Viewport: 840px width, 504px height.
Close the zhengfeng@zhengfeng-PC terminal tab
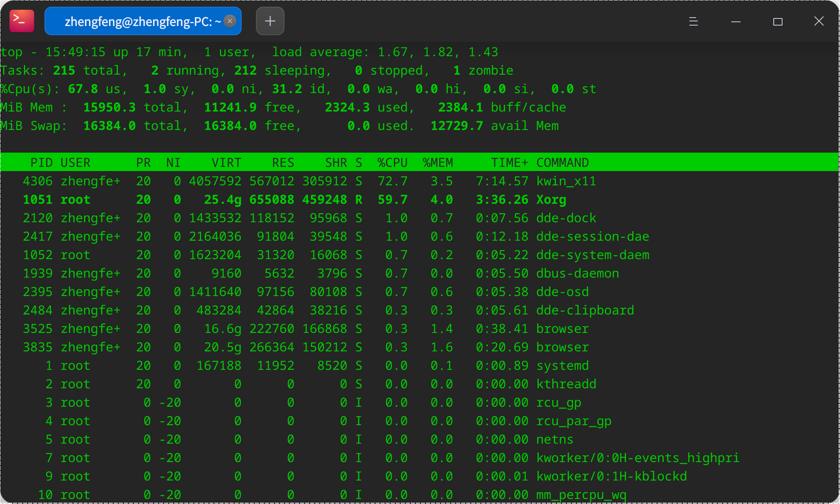click(230, 21)
